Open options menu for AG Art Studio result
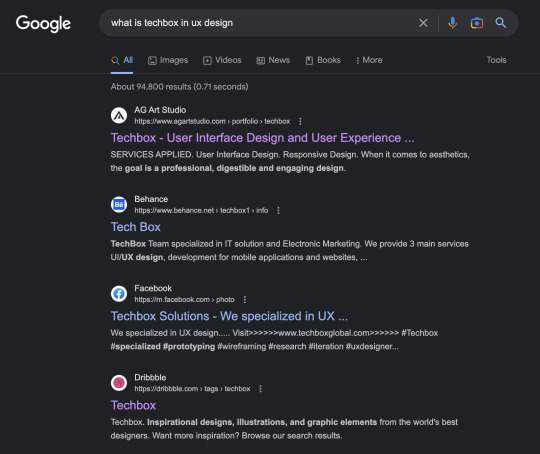Viewport: 540px width, 454px height. click(300, 121)
